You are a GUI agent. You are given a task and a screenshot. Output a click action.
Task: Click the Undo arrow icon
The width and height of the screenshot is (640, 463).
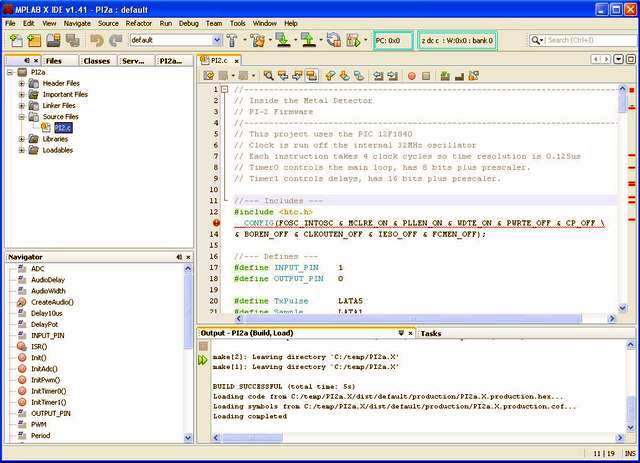pyautogui.click(x=97, y=40)
